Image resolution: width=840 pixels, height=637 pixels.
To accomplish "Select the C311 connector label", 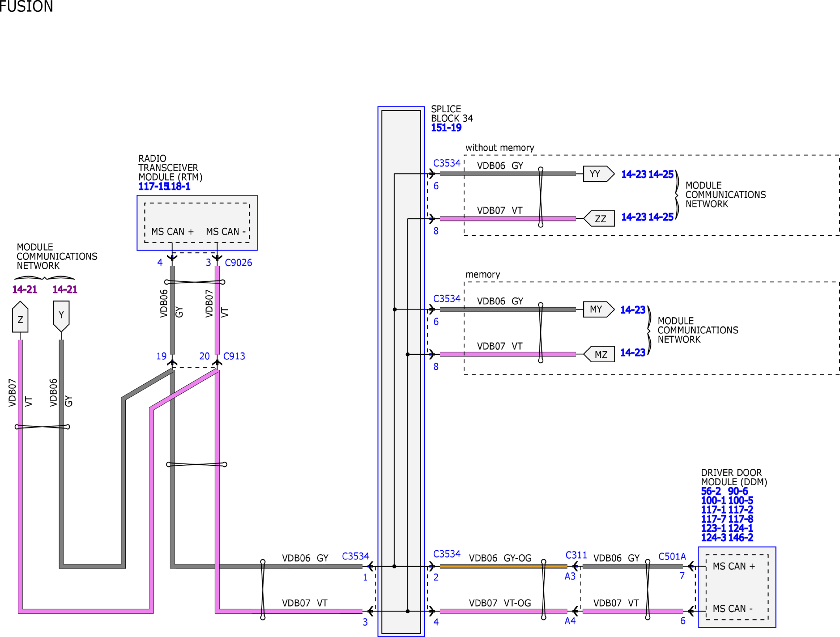I will click(576, 555).
